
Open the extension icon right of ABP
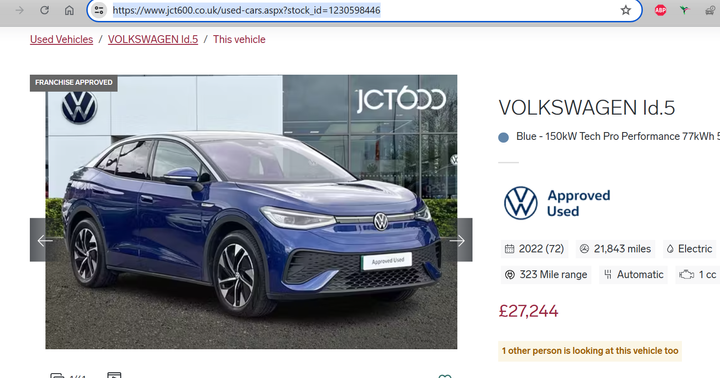(685, 10)
